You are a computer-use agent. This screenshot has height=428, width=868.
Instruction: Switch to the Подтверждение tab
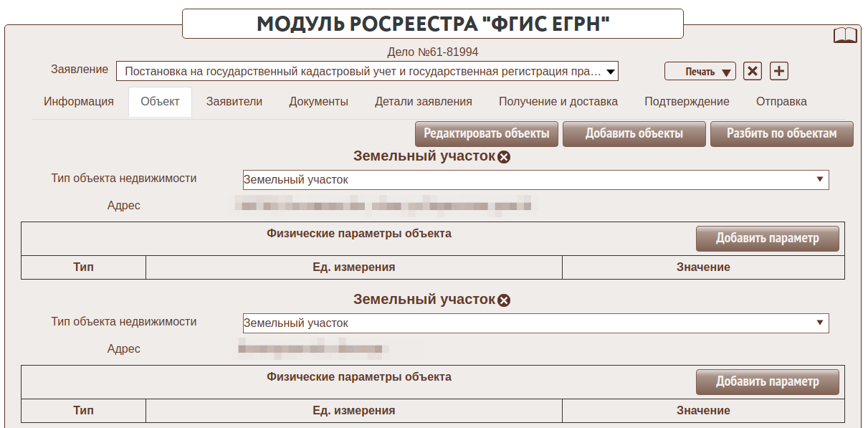click(x=687, y=102)
